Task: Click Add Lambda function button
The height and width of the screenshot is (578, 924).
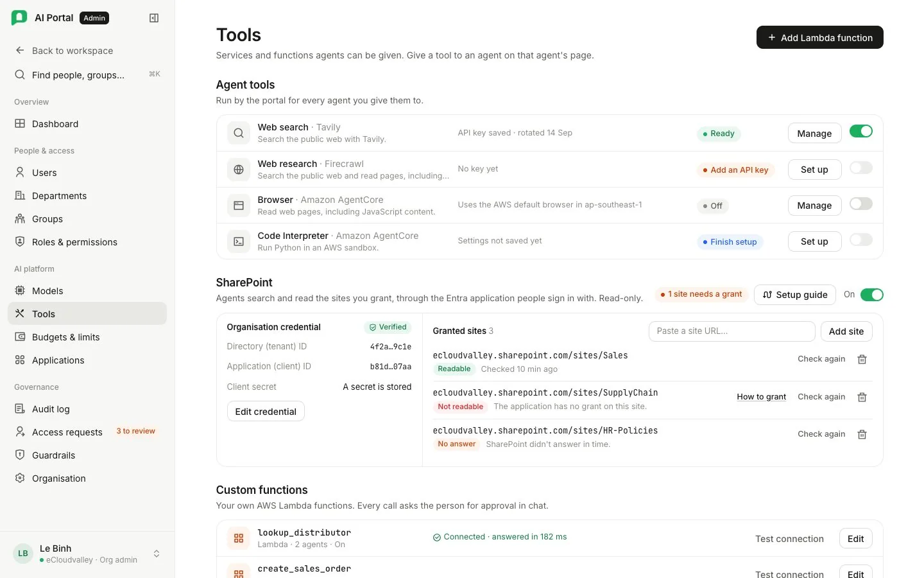Action: pyautogui.click(x=820, y=37)
